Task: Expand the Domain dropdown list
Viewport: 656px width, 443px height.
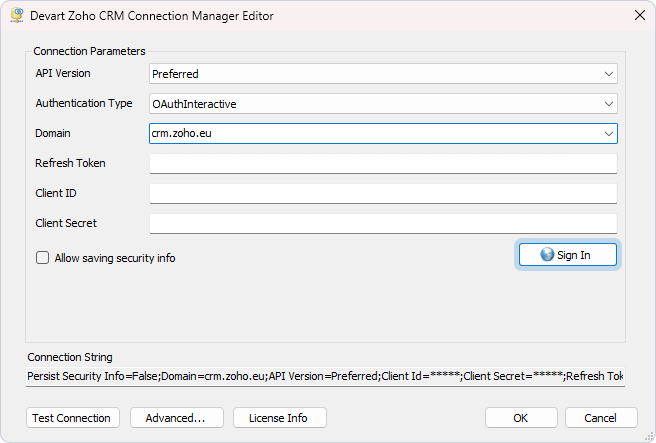Action: [x=608, y=134]
